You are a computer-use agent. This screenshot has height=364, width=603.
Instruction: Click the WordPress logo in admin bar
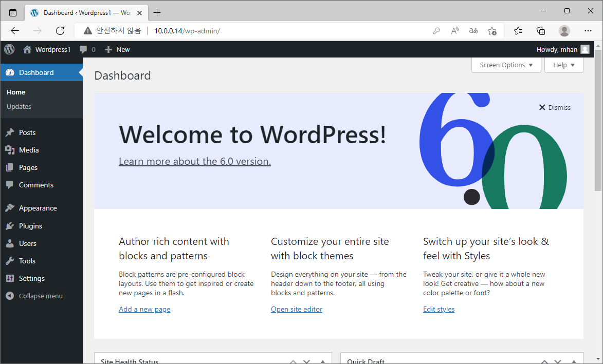9,49
